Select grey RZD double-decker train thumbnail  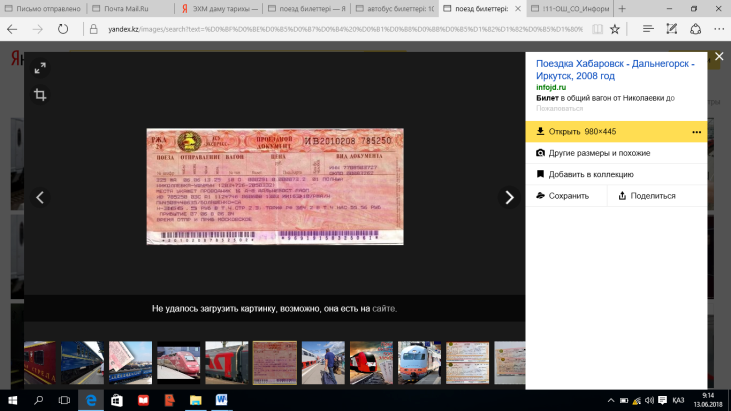point(227,363)
